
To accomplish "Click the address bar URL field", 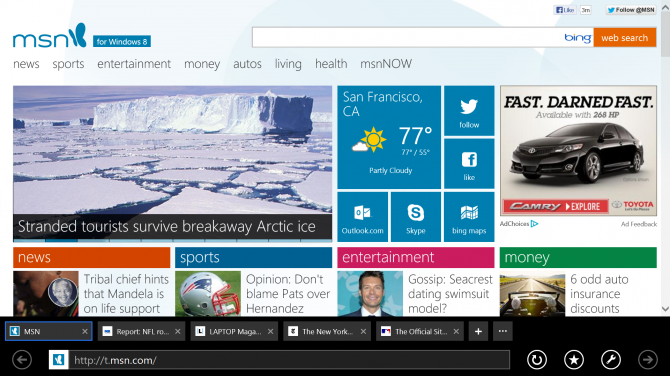I will pyautogui.click(x=289, y=360).
